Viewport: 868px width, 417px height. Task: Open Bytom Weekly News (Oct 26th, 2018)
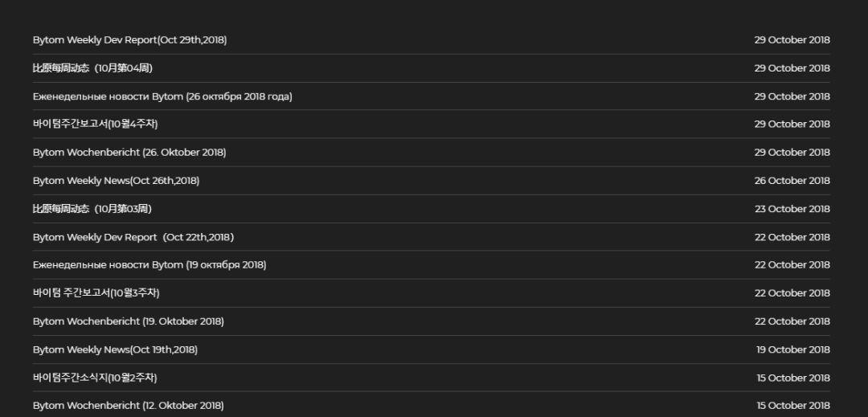click(116, 181)
